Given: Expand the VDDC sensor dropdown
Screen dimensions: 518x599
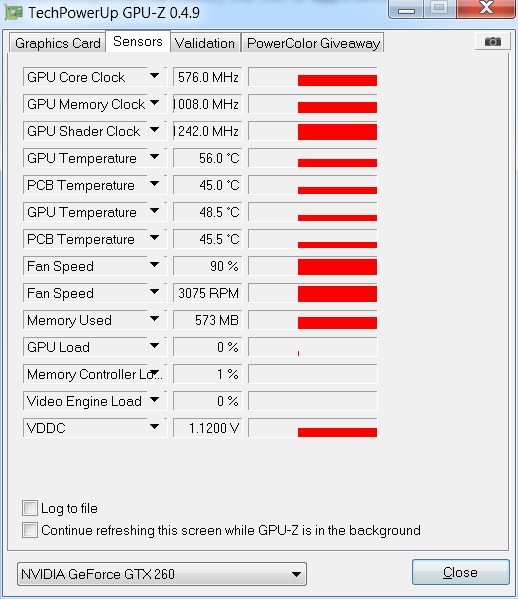Looking at the screenshot, I should [154, 427].
